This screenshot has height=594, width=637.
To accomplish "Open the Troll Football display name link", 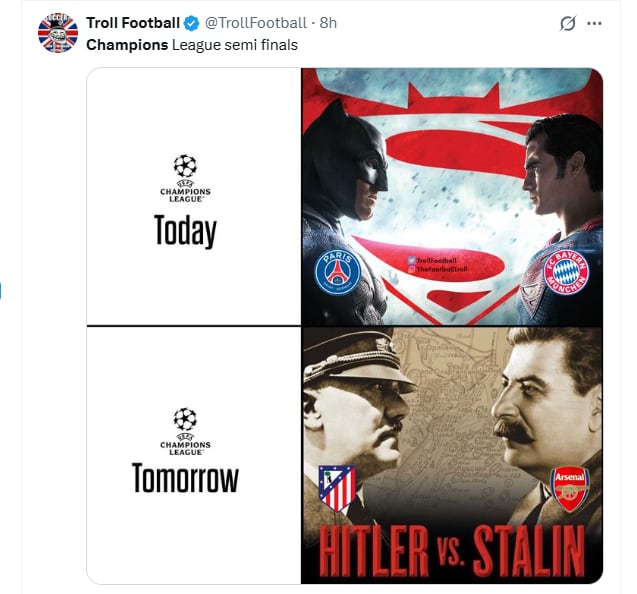I will 133,23.
